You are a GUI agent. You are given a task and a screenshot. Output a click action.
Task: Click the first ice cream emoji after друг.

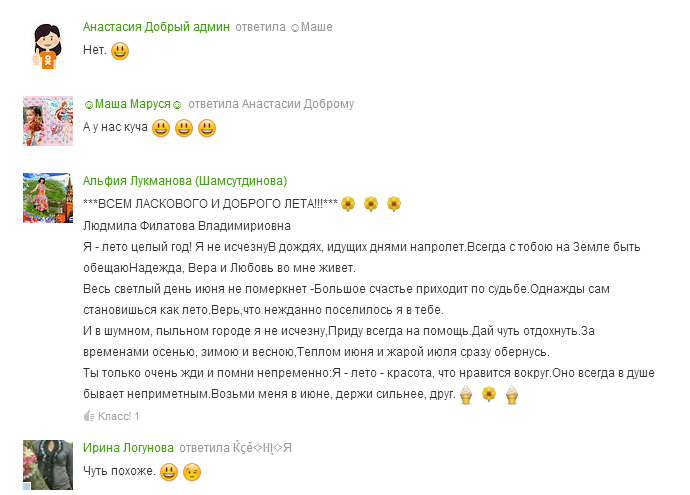(x=466, y=394)
